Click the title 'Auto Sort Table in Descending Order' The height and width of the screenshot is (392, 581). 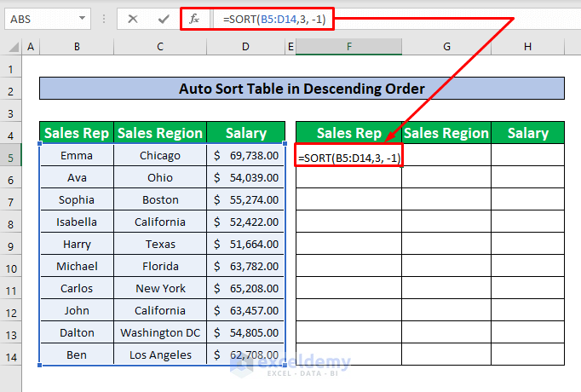(302, 88)
